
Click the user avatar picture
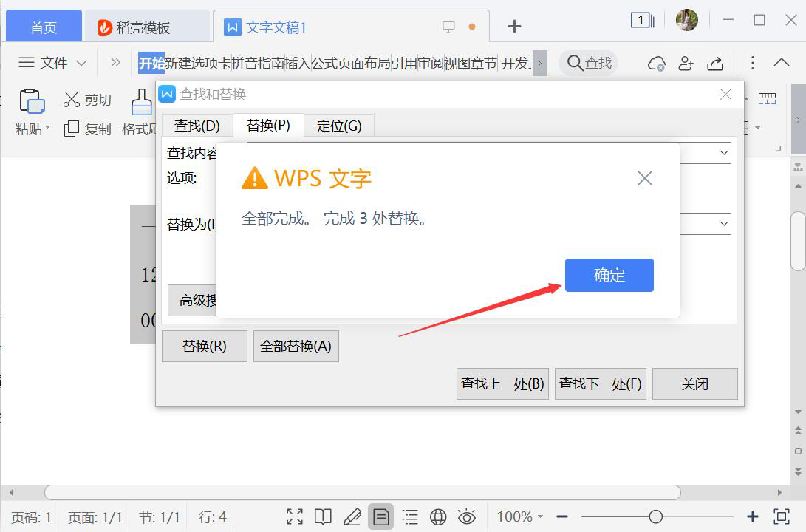click(x=687, y=20)
